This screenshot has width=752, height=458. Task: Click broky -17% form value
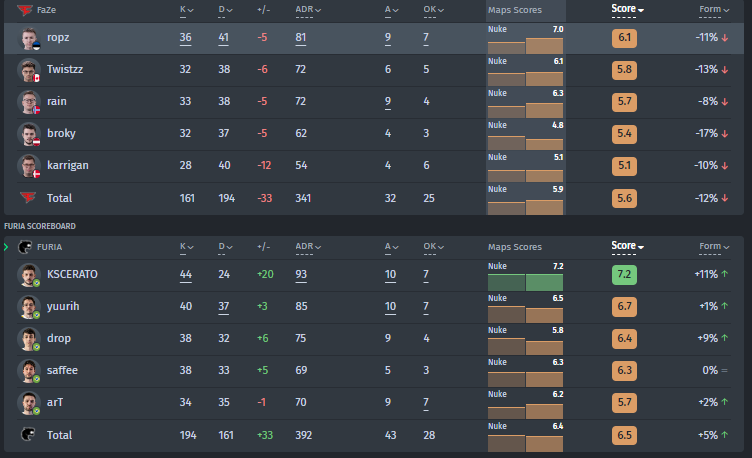coord(706,133)
